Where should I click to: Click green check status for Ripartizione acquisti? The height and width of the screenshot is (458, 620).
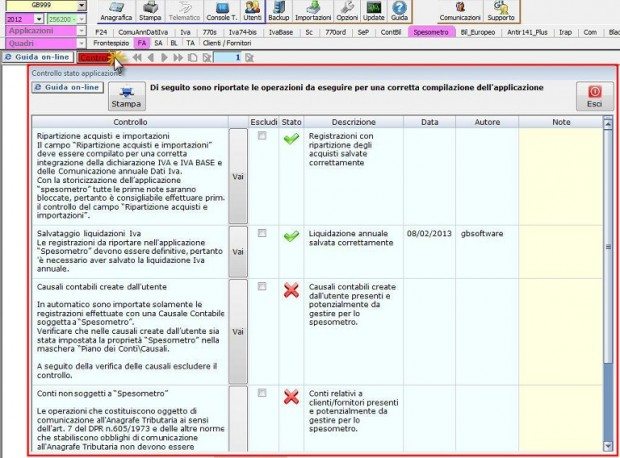point(291,139)
